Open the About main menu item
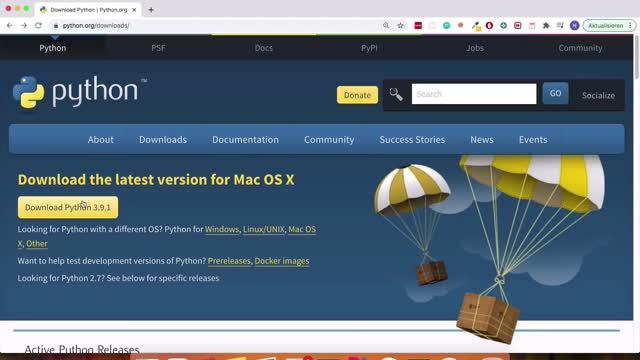Viewport: 640px width, 360px height. [x=101, y=140]
